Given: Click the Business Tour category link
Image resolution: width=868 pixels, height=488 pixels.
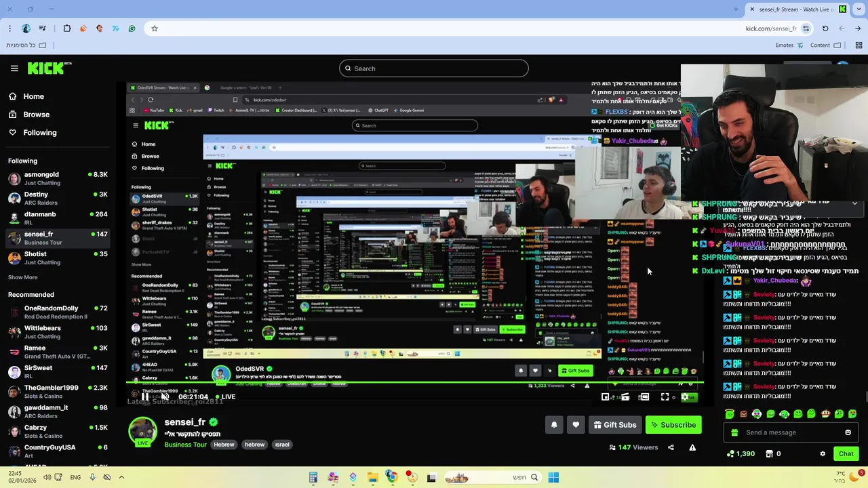Looking at the screenshot, I should (185, 445).
